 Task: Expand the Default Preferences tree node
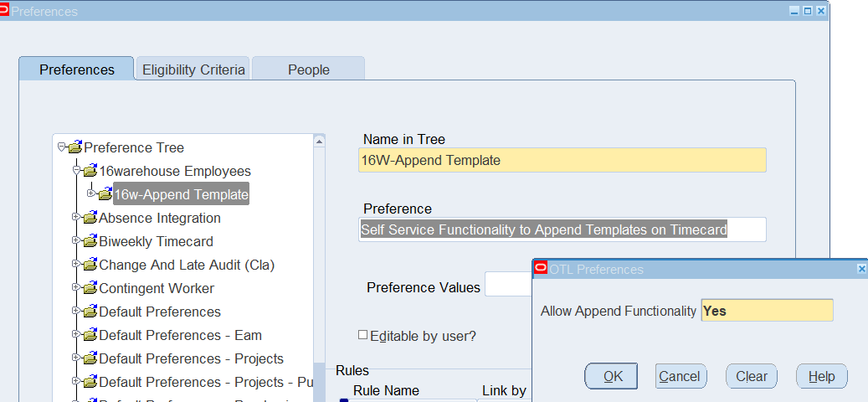[x=76, y=312]
